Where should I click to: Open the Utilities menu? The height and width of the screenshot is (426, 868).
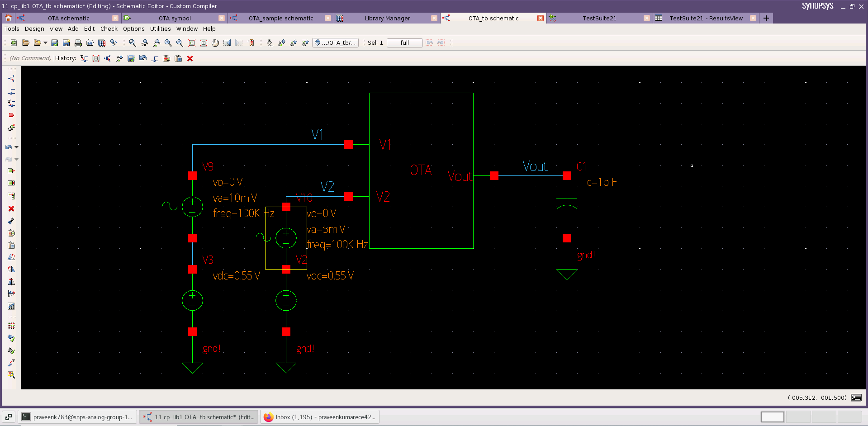point(160,28)
